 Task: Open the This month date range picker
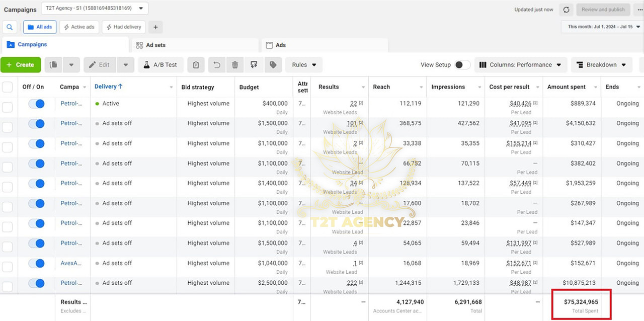click(601, 27)
